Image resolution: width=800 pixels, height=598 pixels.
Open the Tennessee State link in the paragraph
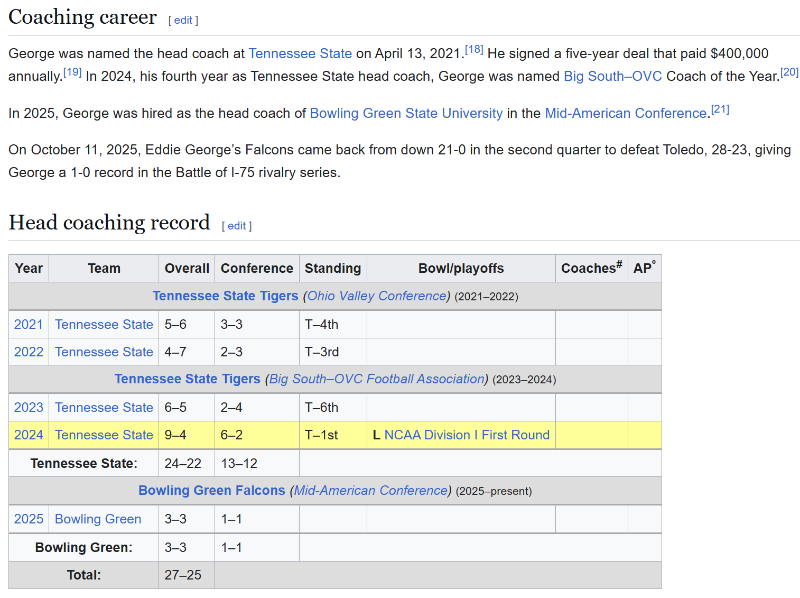pos(300,53)
